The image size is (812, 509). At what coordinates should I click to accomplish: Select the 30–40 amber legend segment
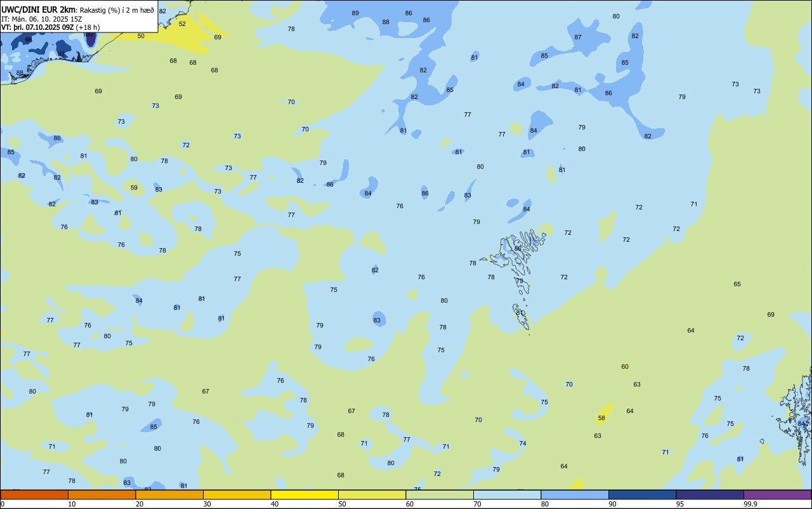click(x=237, y=494)
